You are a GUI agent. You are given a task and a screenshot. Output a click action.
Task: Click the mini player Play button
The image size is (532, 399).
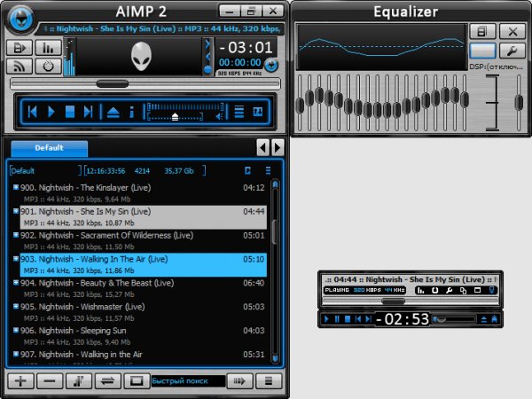(326, 319)
